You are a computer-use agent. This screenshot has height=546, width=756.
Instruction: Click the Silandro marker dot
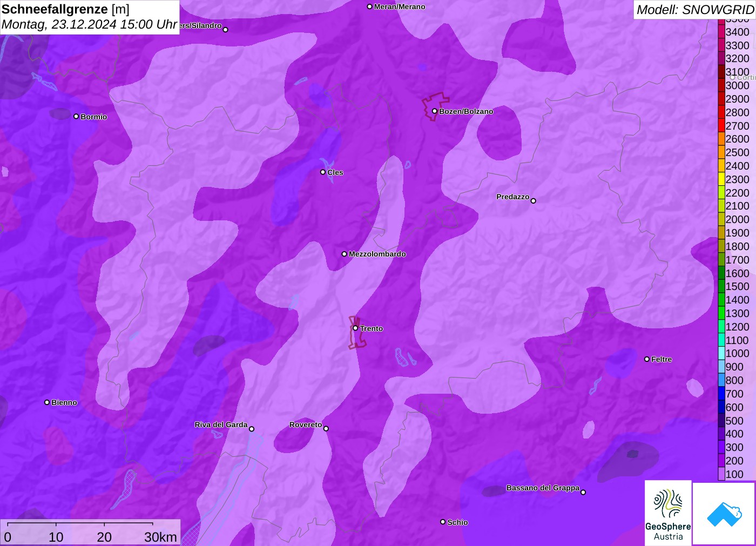pos(226,30)
